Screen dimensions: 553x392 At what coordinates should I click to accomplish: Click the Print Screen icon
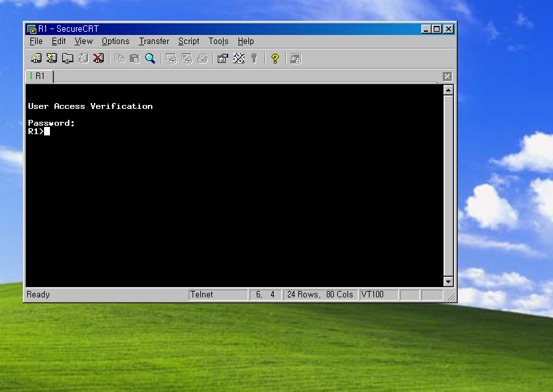(171, 58)
